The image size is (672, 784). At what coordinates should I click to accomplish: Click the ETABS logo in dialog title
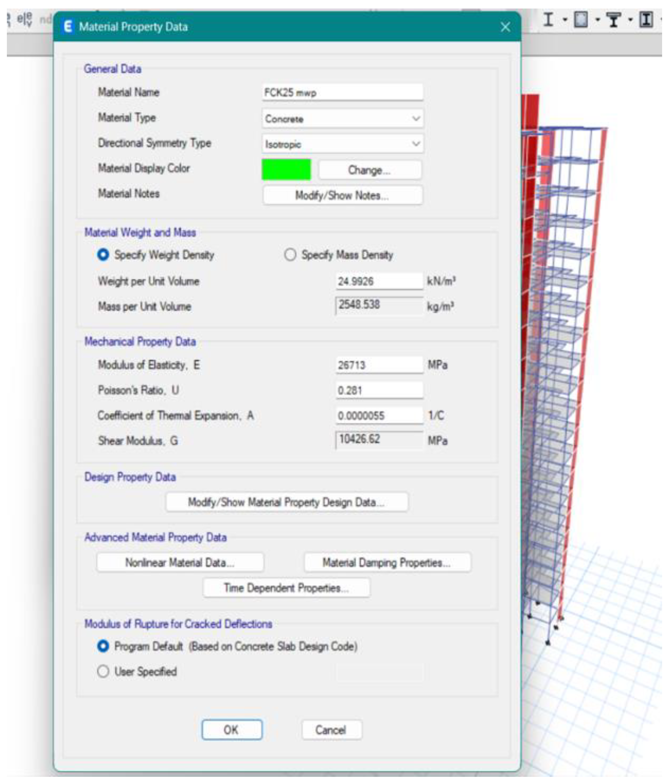pos(68,27)
